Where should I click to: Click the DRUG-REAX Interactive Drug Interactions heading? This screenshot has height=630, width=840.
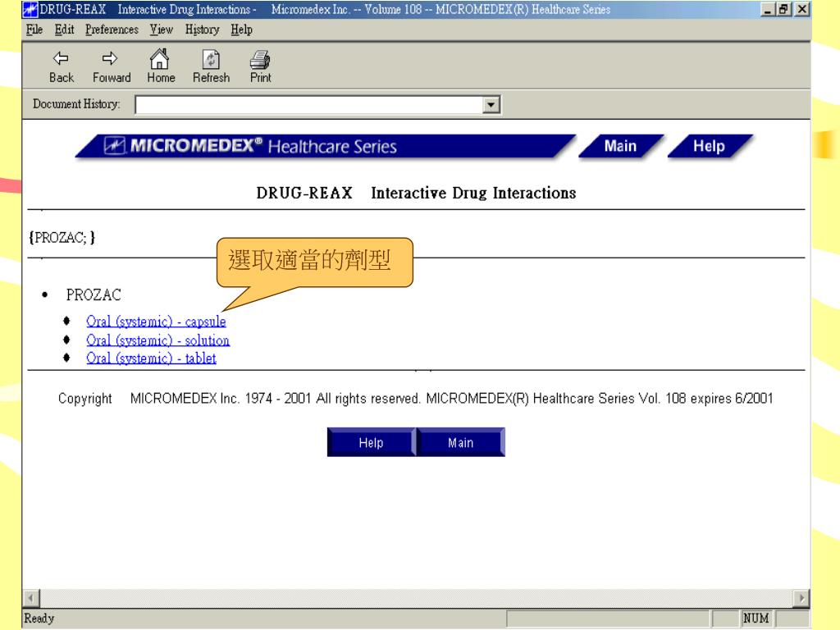pos(416,193)
